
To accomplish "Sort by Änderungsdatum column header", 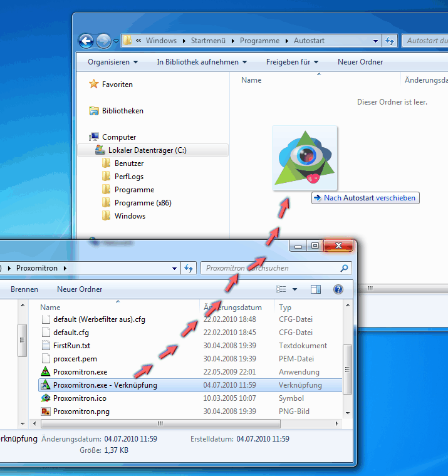I will coord(232,308).
